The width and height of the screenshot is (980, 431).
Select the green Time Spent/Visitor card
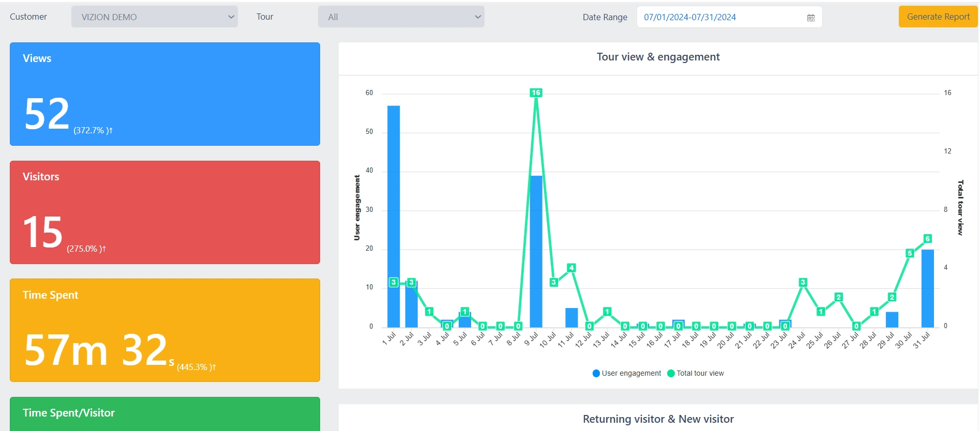[165, 414]
